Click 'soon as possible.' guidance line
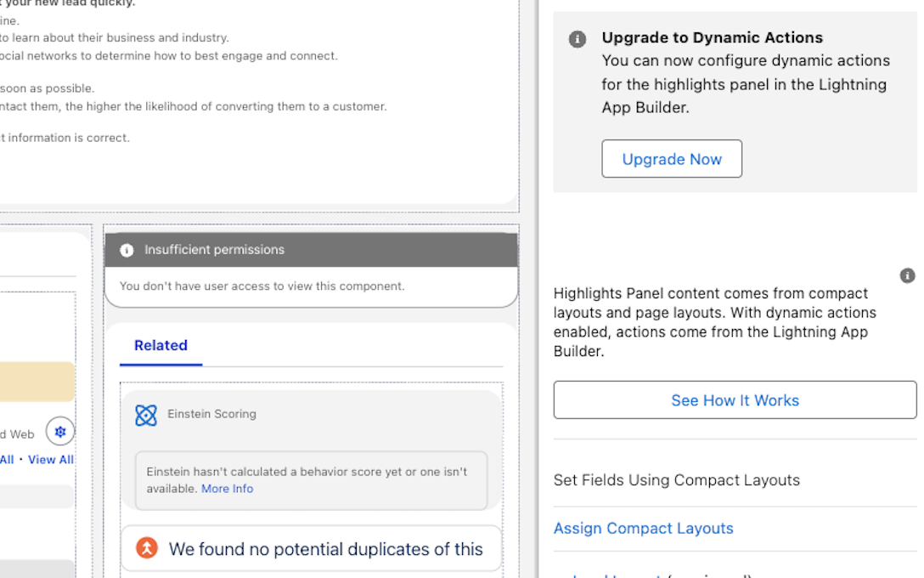924x578 pixels. pyautogui.click(x=48, y=88)
